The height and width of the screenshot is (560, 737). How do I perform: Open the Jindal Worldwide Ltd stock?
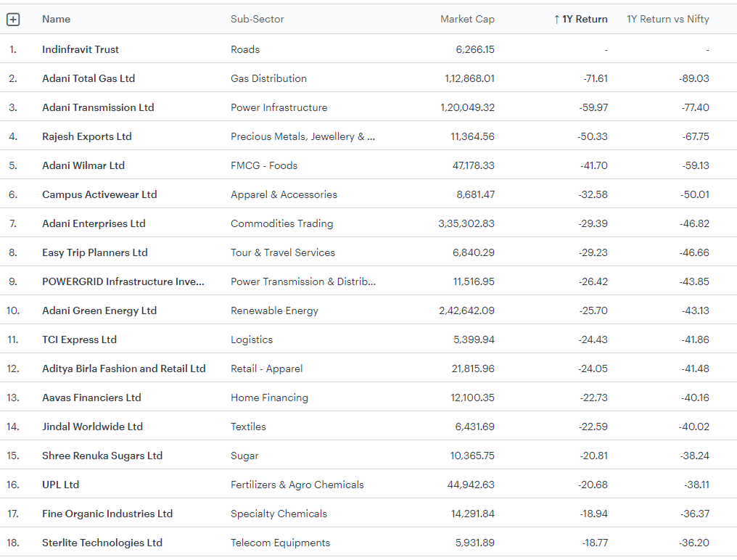click(x=93, y=427)
